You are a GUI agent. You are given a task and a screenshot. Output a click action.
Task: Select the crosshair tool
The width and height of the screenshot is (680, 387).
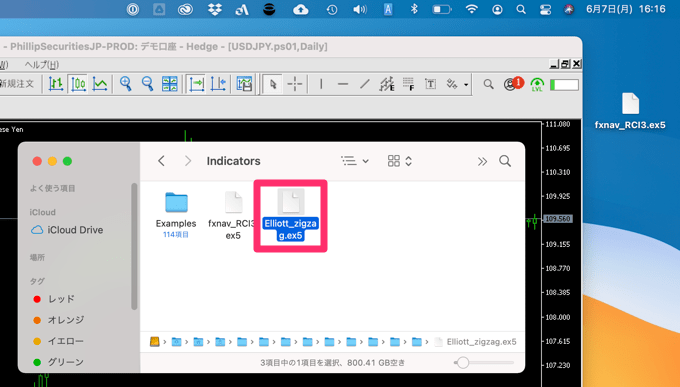[x=295, y=84]
